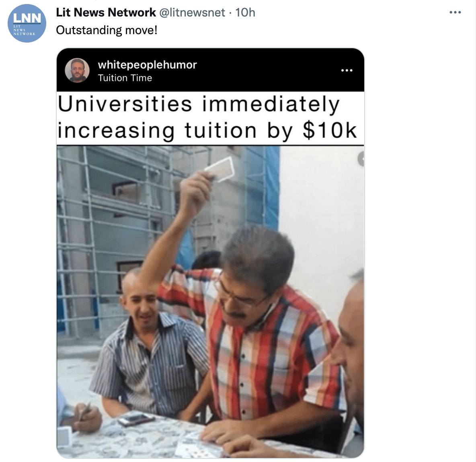Open embedded post's three-dot options

pyautogui.click(x=347, y=70)
